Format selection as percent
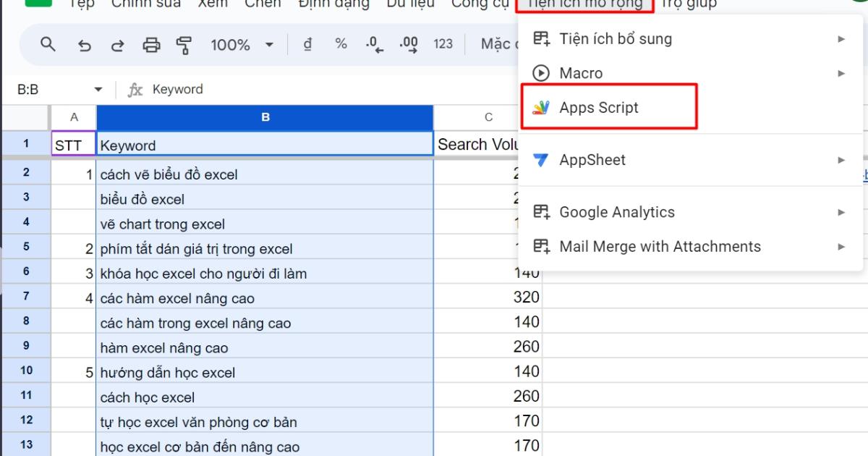This screenshot has height=456, width=868. pos(340,43)
